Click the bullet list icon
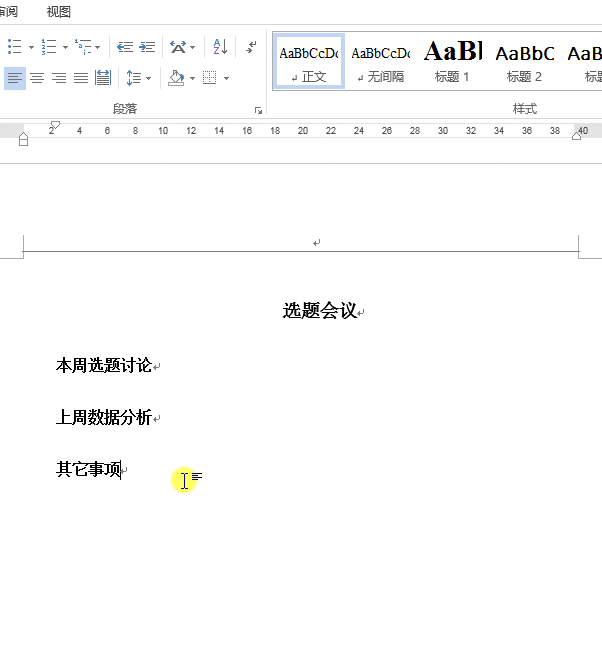The image size is (602, 664). click(15, 47)
